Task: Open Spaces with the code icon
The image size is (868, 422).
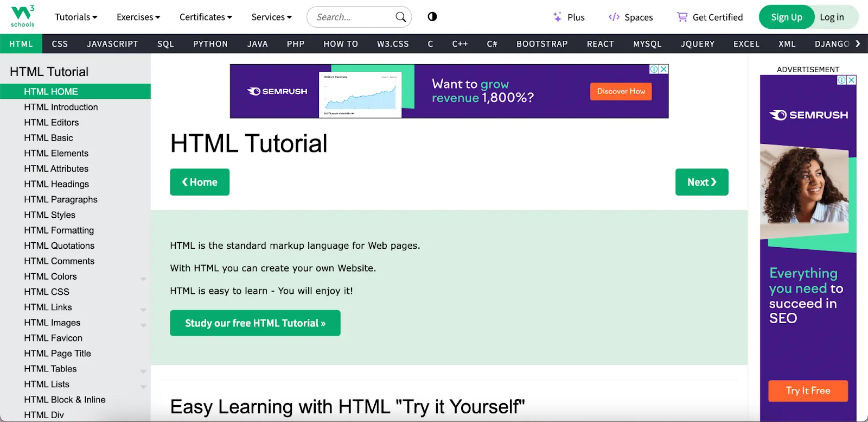Action: point(614,17)
